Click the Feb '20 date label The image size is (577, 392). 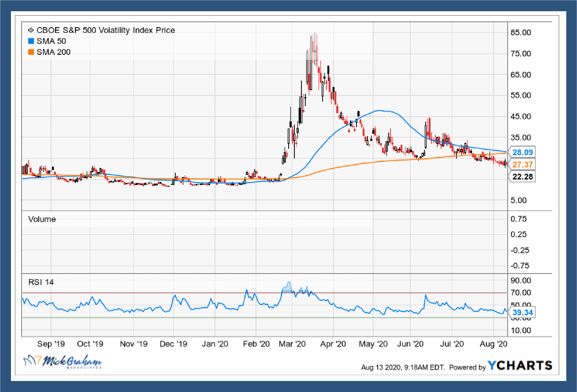coord(256,344)
